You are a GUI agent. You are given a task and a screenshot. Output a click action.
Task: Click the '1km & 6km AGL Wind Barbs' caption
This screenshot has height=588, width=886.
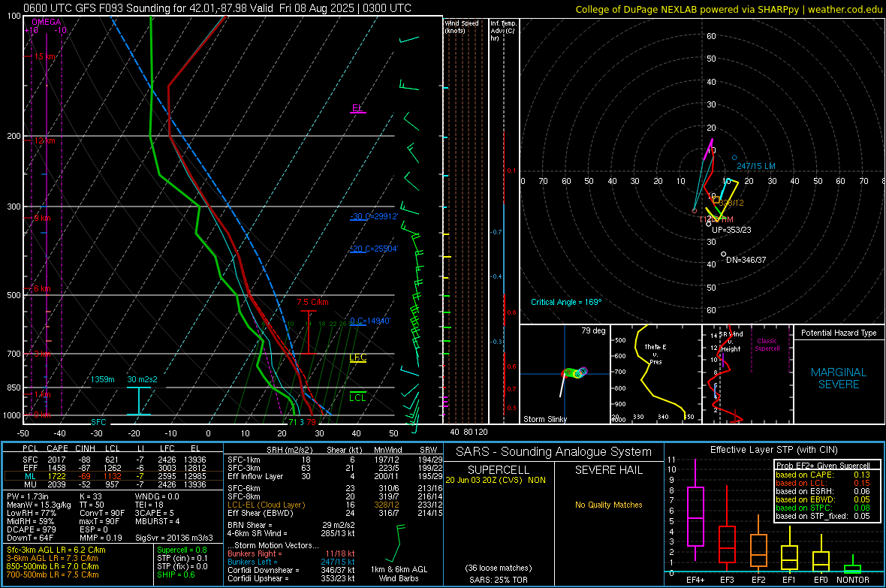coord(399,574)
